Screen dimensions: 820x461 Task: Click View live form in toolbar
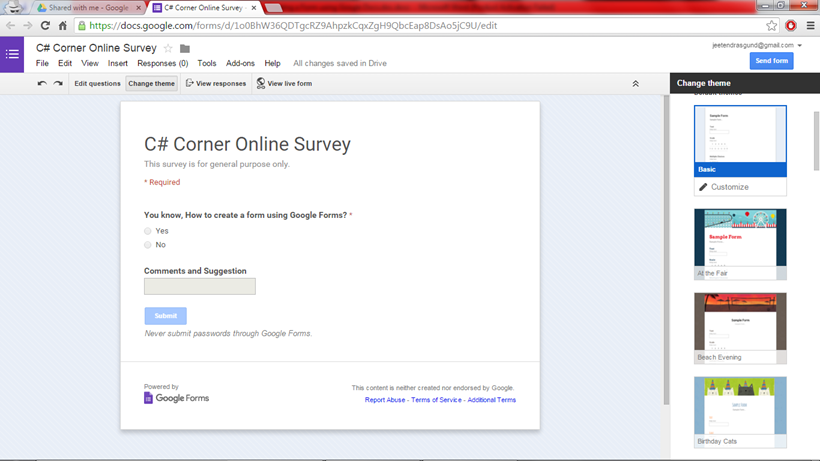click(x=284, y=84)
